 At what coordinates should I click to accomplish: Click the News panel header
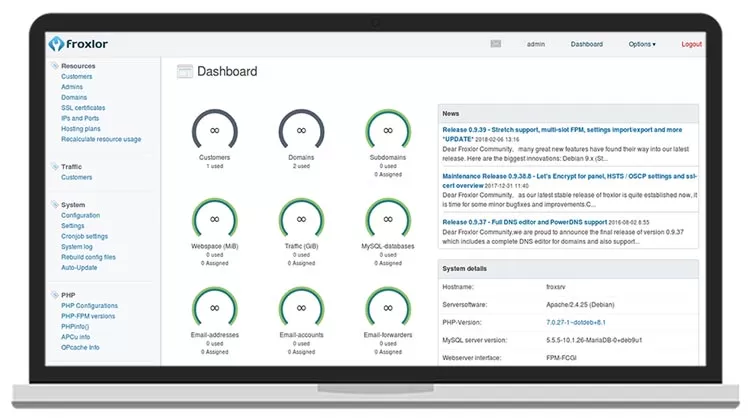click(x=568, y=113)
